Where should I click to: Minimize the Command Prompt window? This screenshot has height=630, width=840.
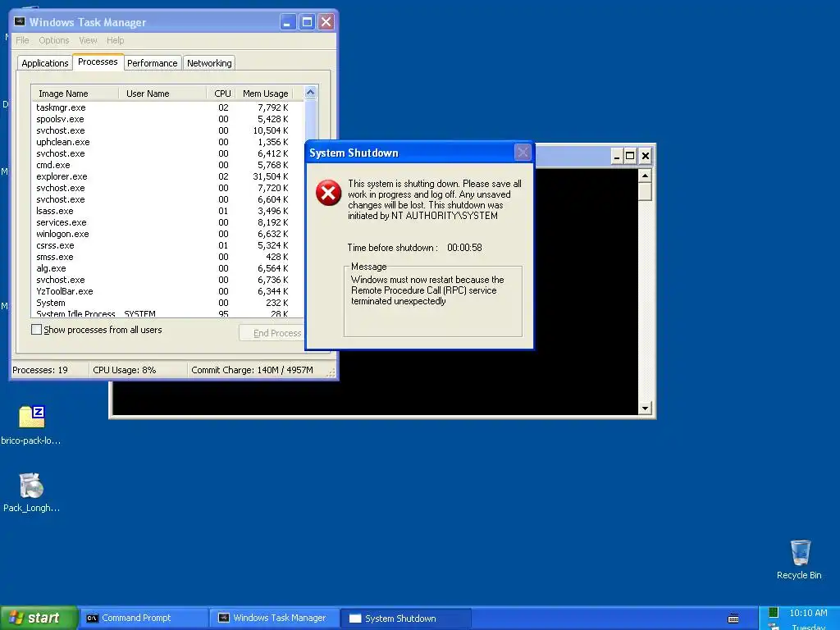click(x=617, y=156)
